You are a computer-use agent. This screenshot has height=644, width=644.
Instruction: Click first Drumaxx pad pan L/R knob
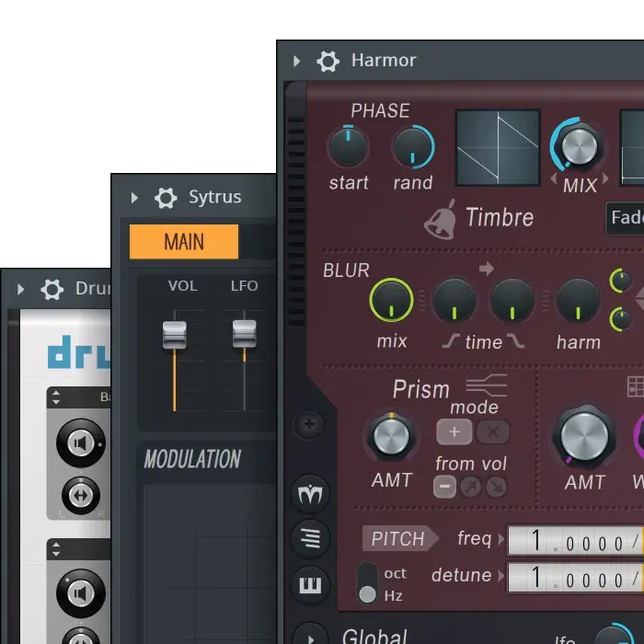tap(81, 496)
